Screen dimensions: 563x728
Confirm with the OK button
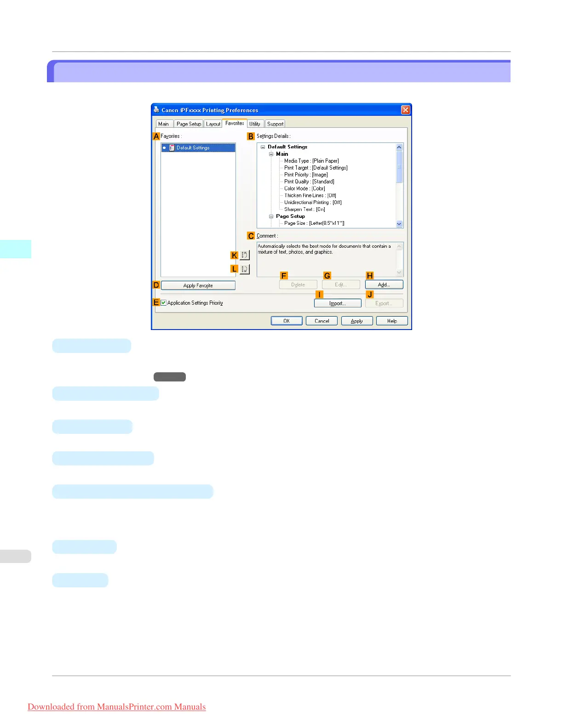(x=287, y=321)
